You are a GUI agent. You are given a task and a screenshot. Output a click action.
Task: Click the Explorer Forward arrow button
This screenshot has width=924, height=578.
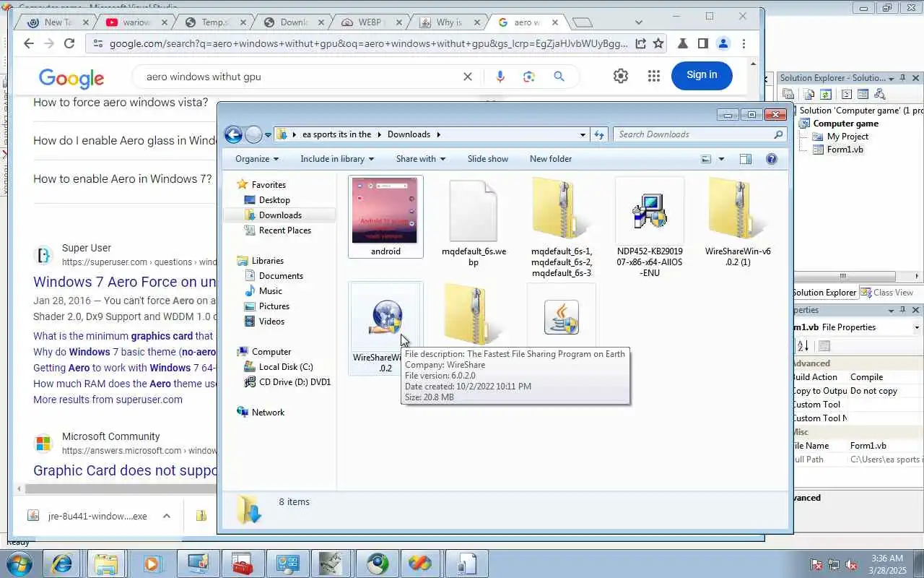[x=253, y=134]
